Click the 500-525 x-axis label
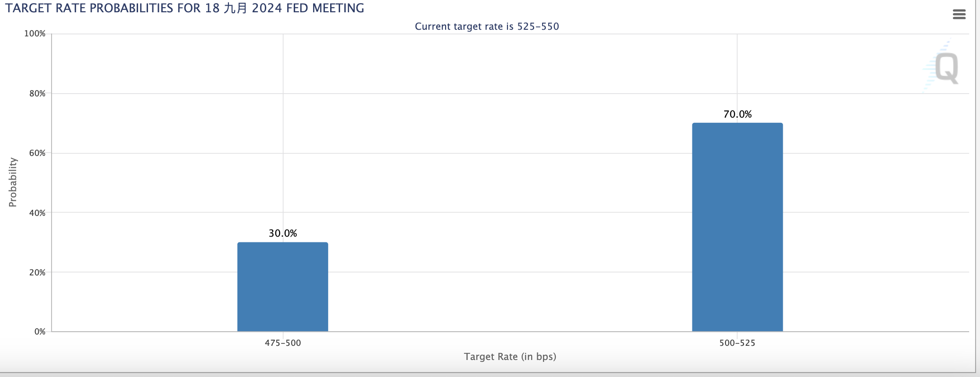This screenshot has height=377, width=980. 737,343
